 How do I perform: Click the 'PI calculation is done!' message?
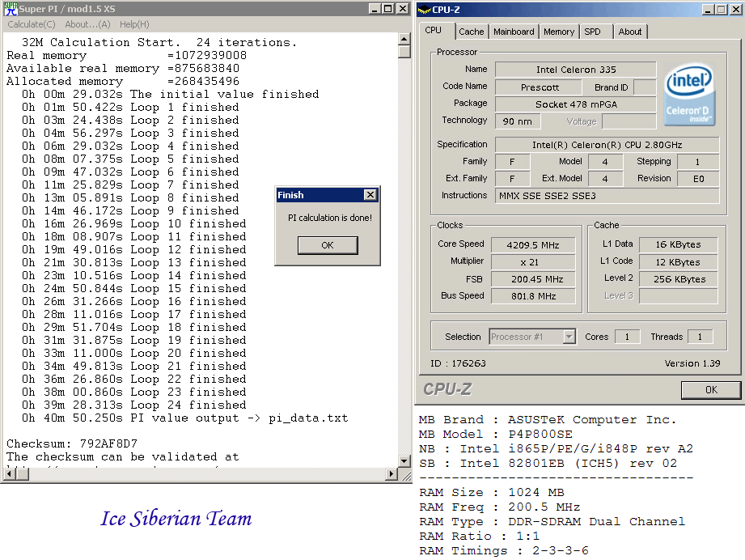[330, 218]
